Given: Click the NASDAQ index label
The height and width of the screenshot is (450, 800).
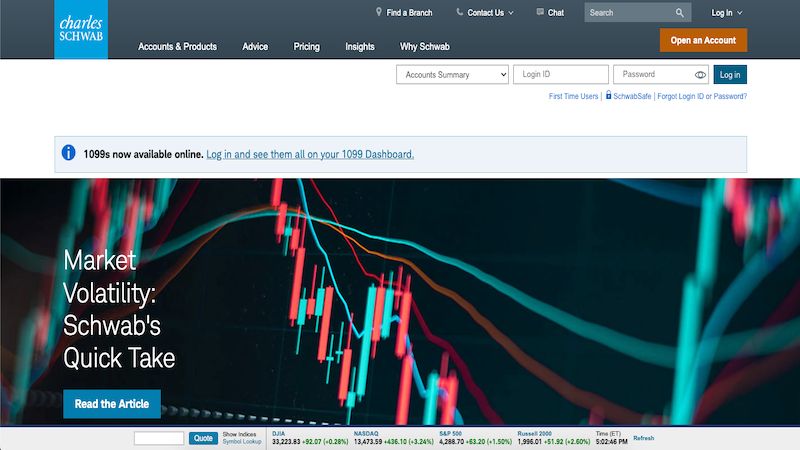Looking at the screenshot, I should [366, 434].
